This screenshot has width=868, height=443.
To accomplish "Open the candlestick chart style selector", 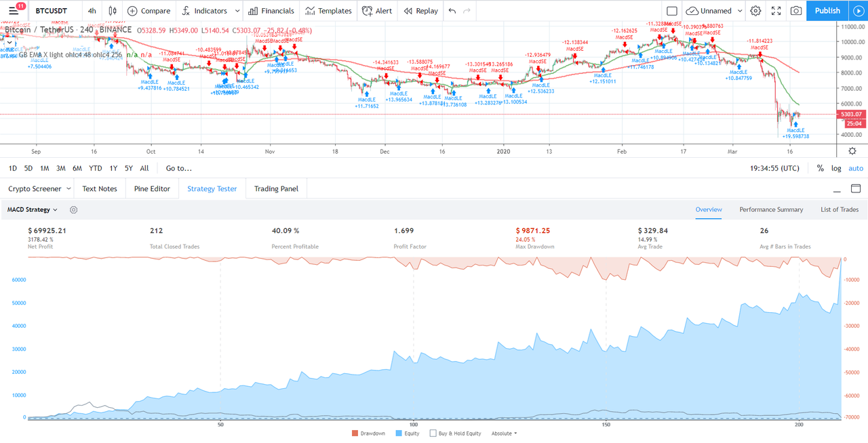I will pyautogui.click(x=112, y=11).
